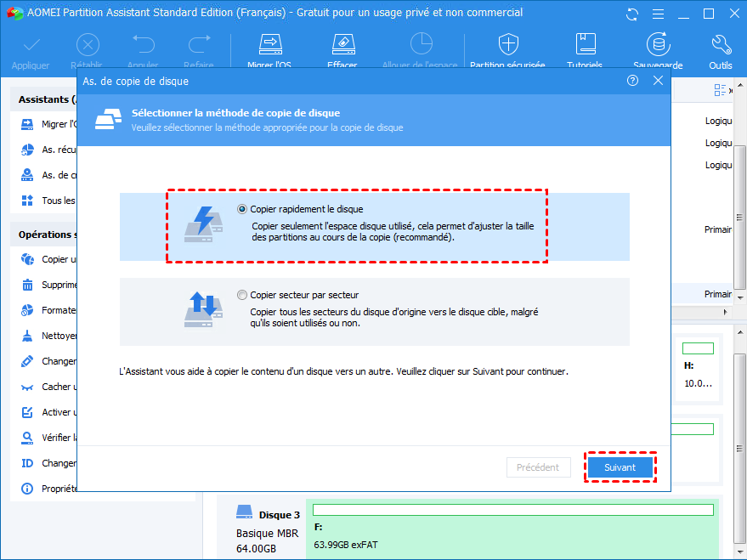The height and width of the screenshot is (560, 747).
Task: Click the lightning quick-copy disk icon
Action: click(x=203, y=224)
